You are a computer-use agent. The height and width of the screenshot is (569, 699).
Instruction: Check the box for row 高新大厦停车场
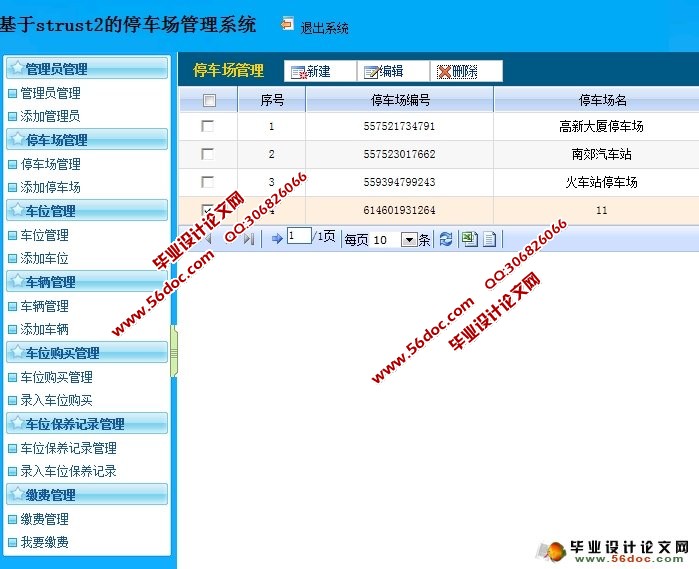[207, 126]
